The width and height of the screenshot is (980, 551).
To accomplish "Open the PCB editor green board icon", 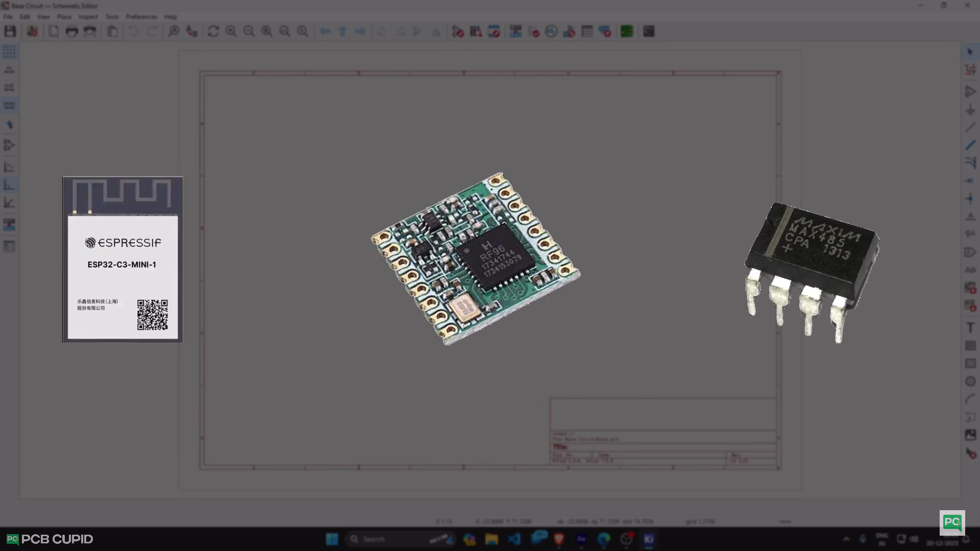I will tap(626, 32).
